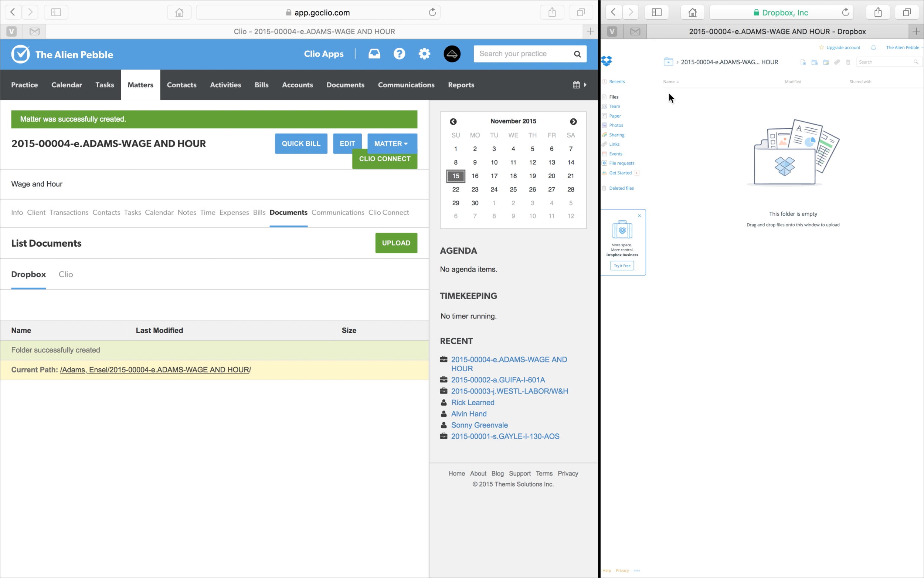Open Deleted files in Dropbox sidebar
The image size is (924, 578).
[x=621, y=188]
